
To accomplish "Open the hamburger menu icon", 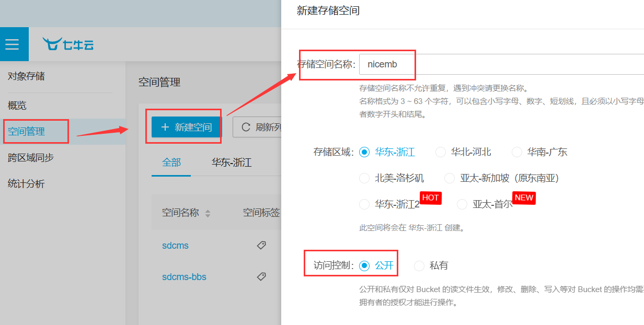I will tap(11, 44).
